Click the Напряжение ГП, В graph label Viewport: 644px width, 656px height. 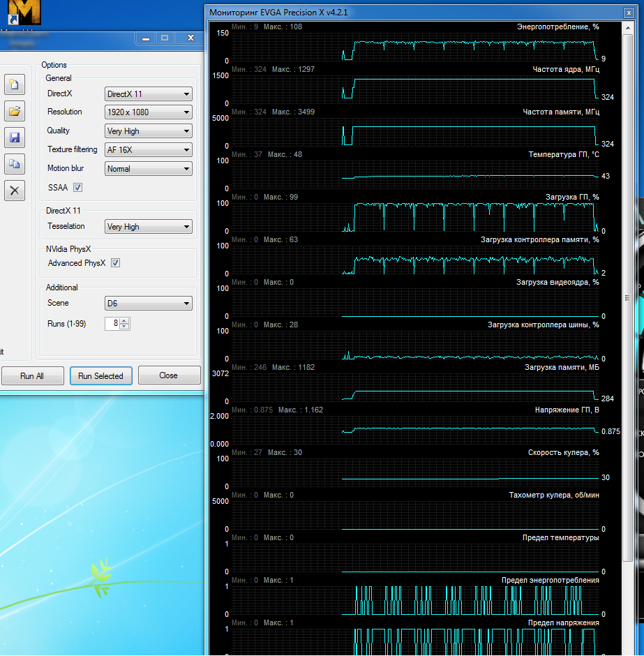(567, 410)
